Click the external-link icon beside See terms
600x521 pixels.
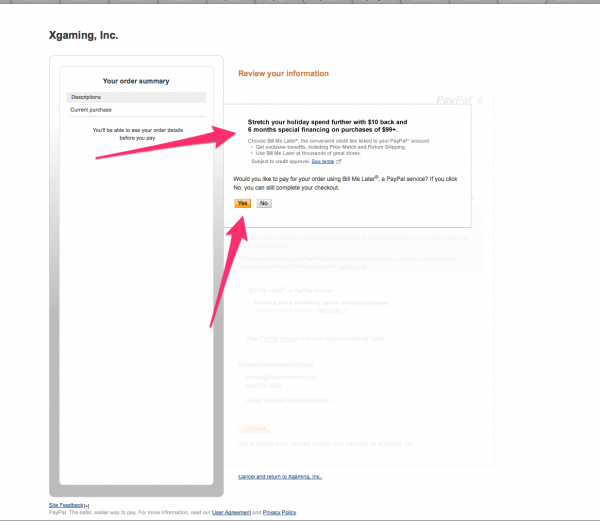[338, 160]
